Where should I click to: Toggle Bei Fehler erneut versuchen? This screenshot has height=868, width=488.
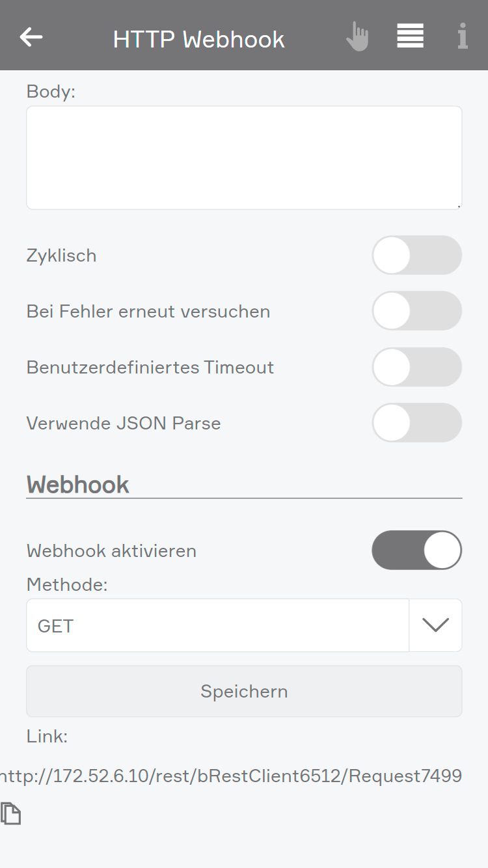click(416, 311)
